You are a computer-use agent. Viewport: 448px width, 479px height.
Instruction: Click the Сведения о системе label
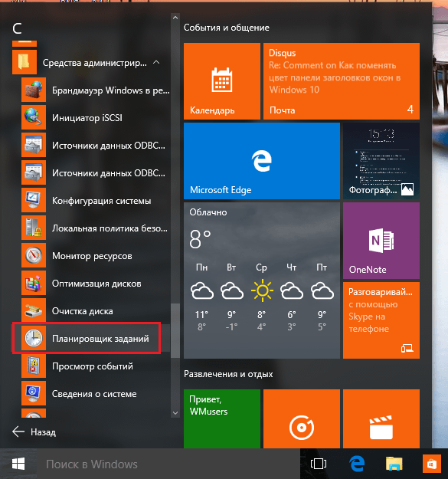[94, 394]
